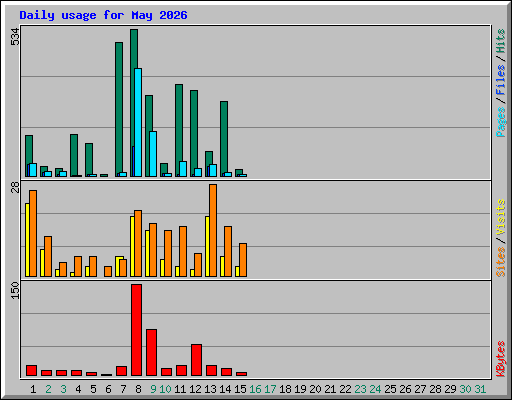Screen dimensions: 512x400
Task: Click the 534 hits axis label
Action: [x=15, y=37]
